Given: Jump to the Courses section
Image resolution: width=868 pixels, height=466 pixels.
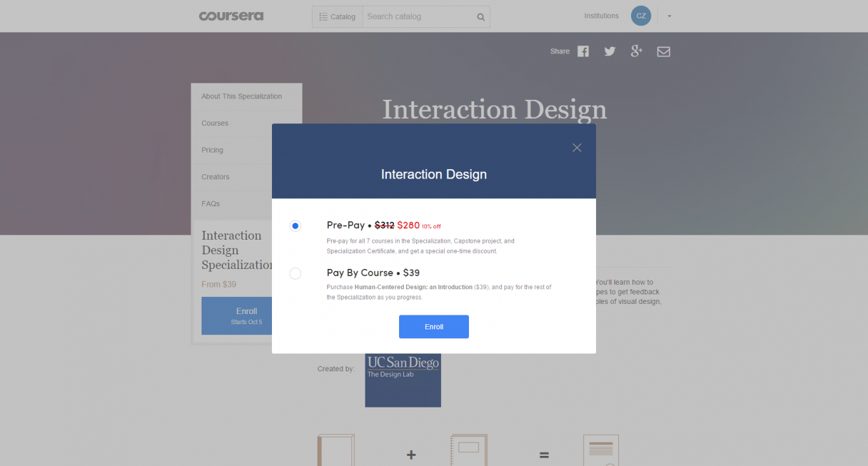Looking at the screenshot, I should pyautogui.click(x=215, y=123).
